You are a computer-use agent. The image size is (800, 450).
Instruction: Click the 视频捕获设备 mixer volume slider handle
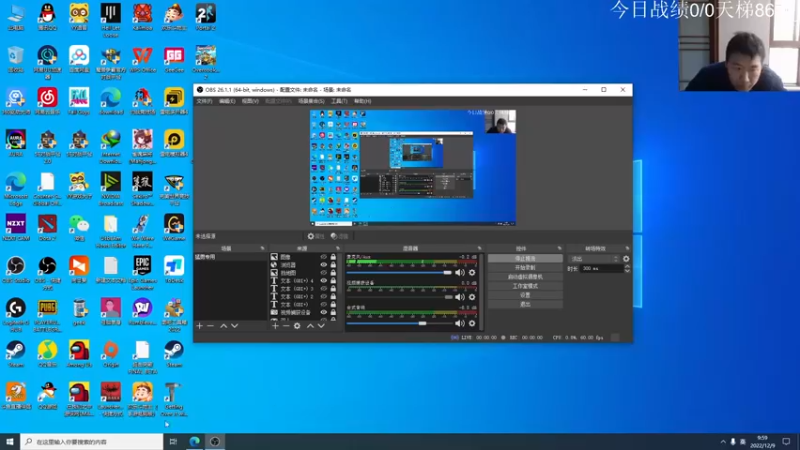(x=448, y=297)
